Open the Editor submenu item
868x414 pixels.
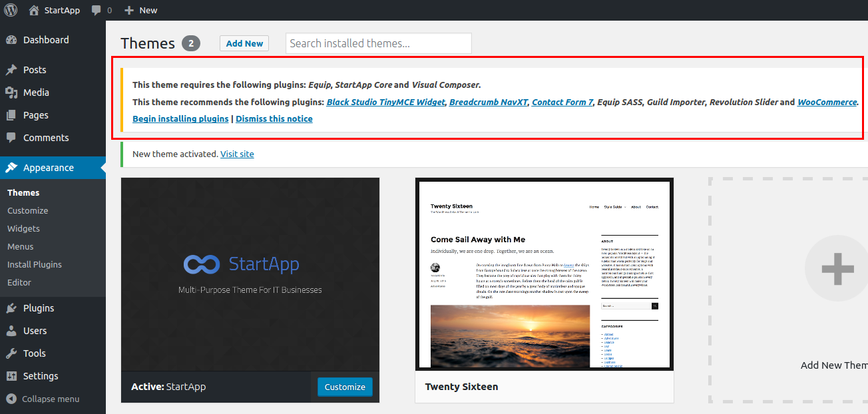19,282
